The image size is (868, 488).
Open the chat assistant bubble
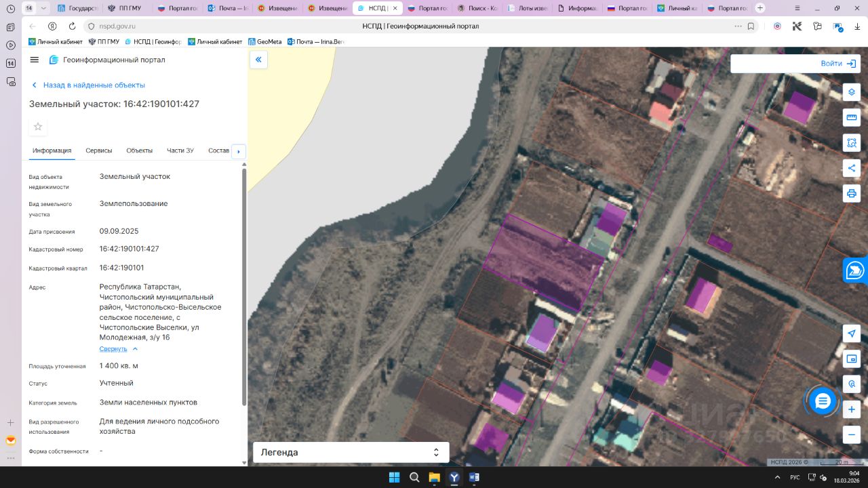pyautogui.click(x=823, y=401)
